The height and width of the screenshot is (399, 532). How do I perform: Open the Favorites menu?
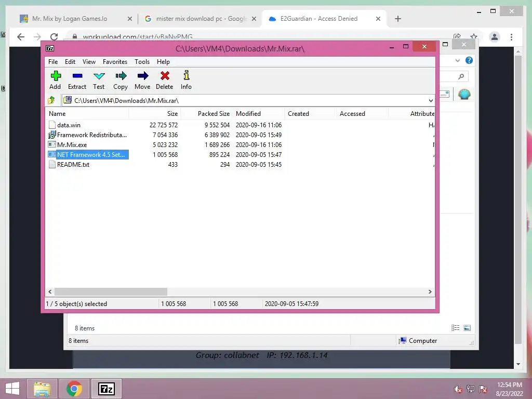[115, 62]
